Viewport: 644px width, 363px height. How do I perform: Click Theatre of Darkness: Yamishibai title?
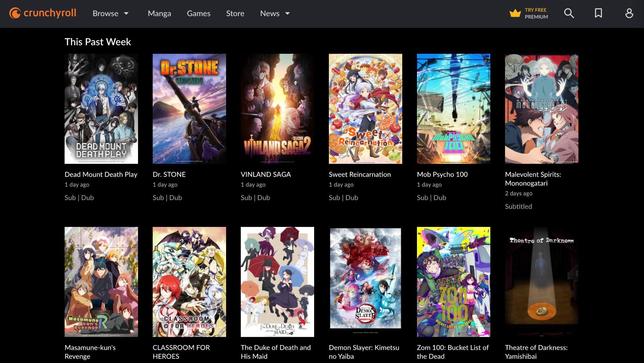536,352
